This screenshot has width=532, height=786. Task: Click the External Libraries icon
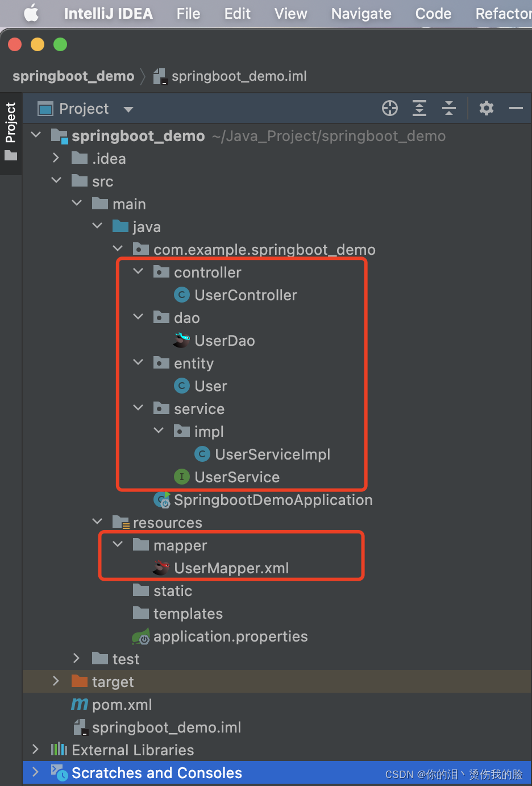(x=59, y=750)
